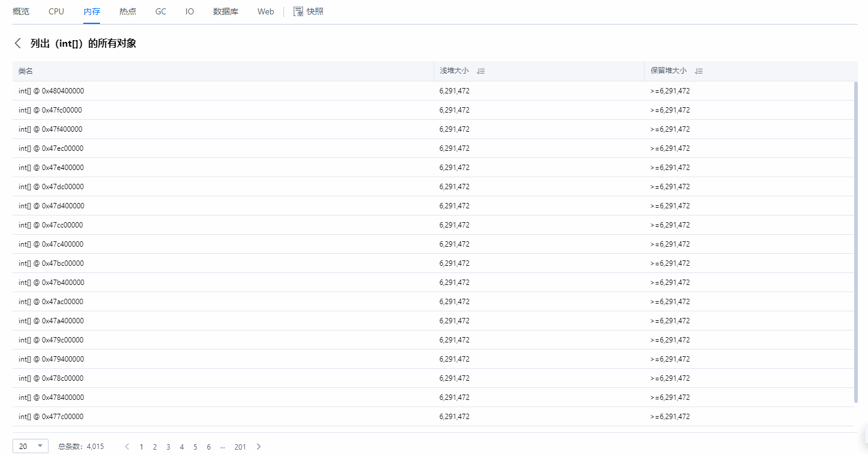Select row int[] @ 0x47f400000

433,129
